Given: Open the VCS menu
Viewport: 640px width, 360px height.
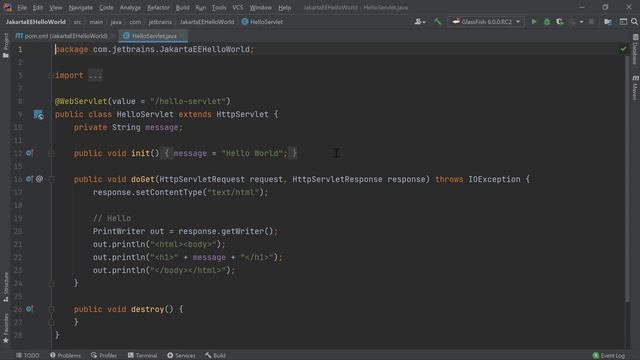Looking at the screenshot, I should (x=238, y=7).
